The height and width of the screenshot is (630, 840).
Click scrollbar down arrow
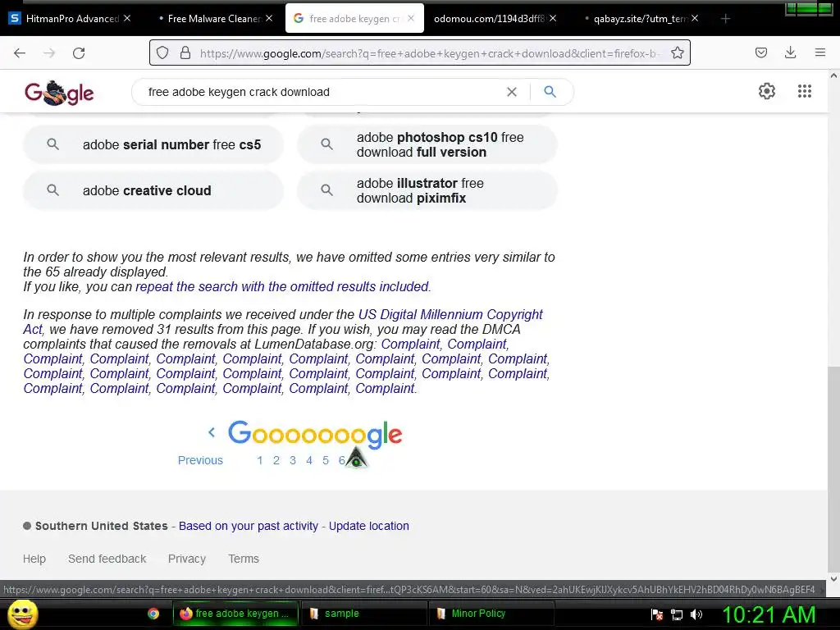coord(833,578)
